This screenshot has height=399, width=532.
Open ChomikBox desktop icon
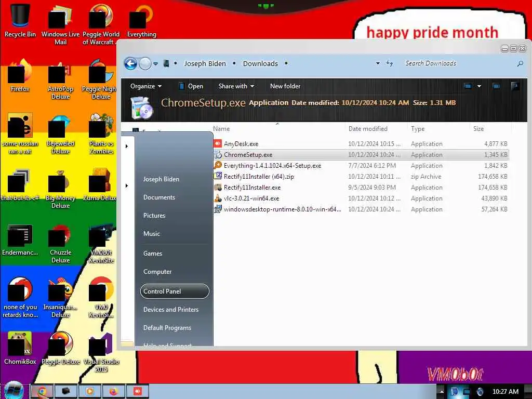pyautogui.click(x=20, y=348)
